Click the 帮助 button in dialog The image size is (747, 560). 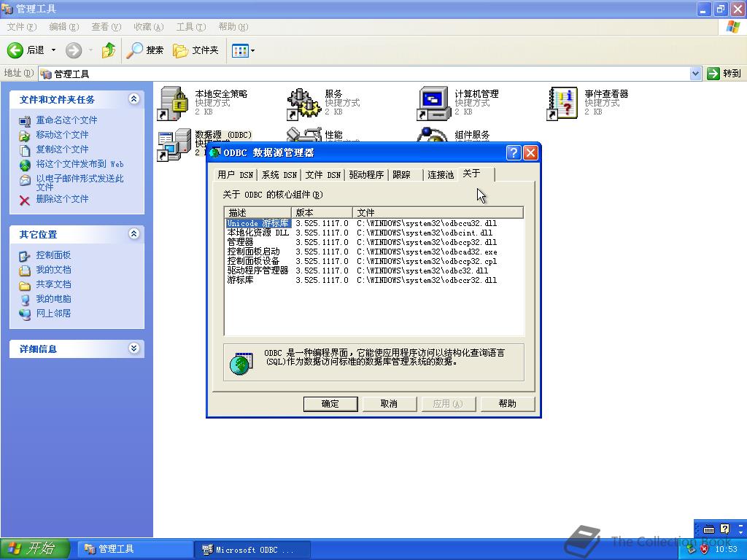(x=508, y=404)
